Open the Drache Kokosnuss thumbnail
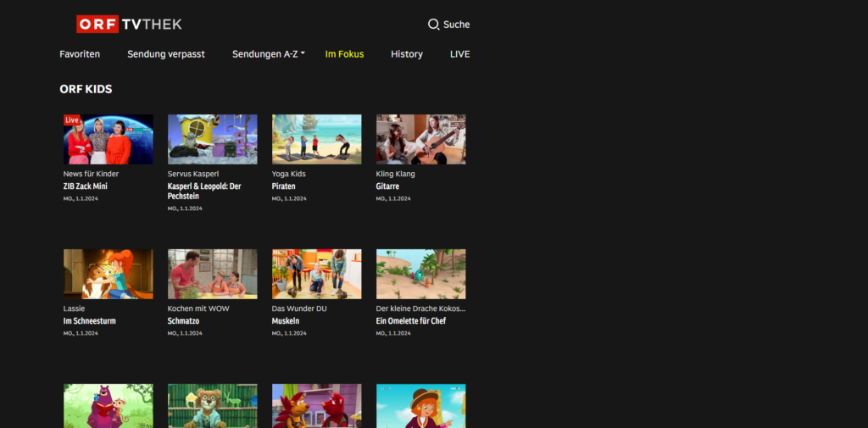The image size is (868, 428). click(420, 274)
